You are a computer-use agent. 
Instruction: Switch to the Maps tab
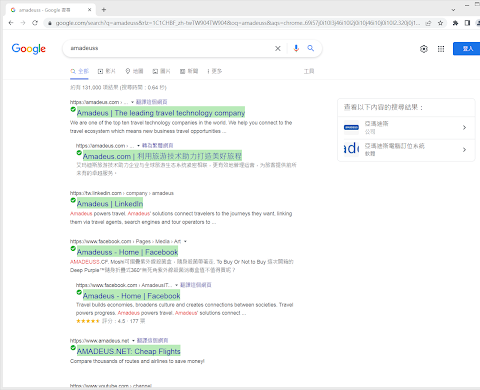pyautogui.click(x=134, y=71)
